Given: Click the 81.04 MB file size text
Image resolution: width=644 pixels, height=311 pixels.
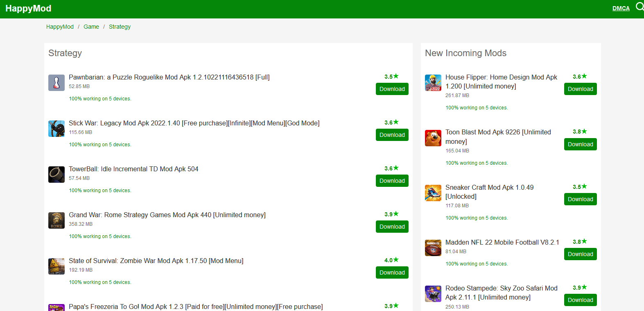Looking at the screenshot, I should coord(456,252).
